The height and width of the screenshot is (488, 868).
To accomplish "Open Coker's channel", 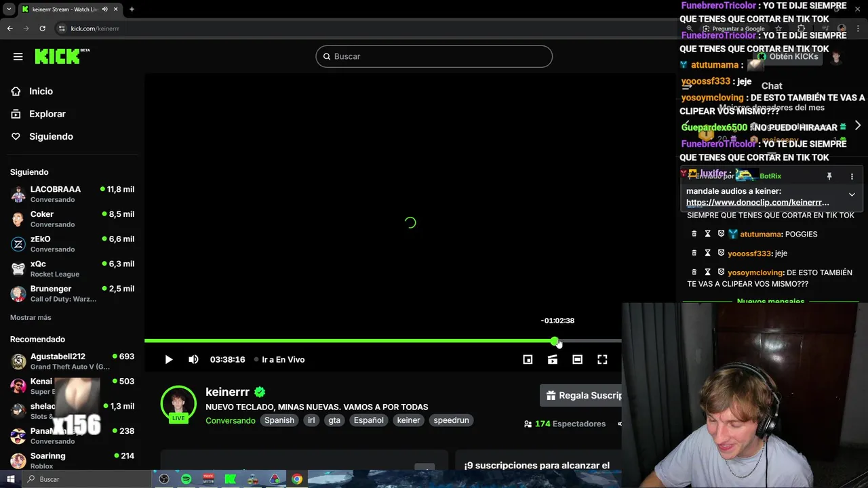I will click(73, 219).
